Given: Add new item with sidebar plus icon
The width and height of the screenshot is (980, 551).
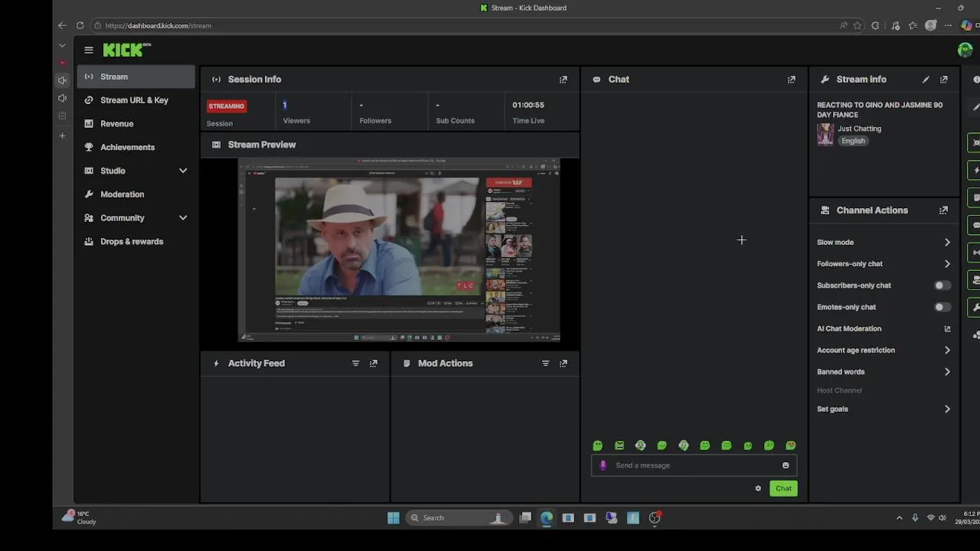Looking at the screenshot, I should point(62,136).
